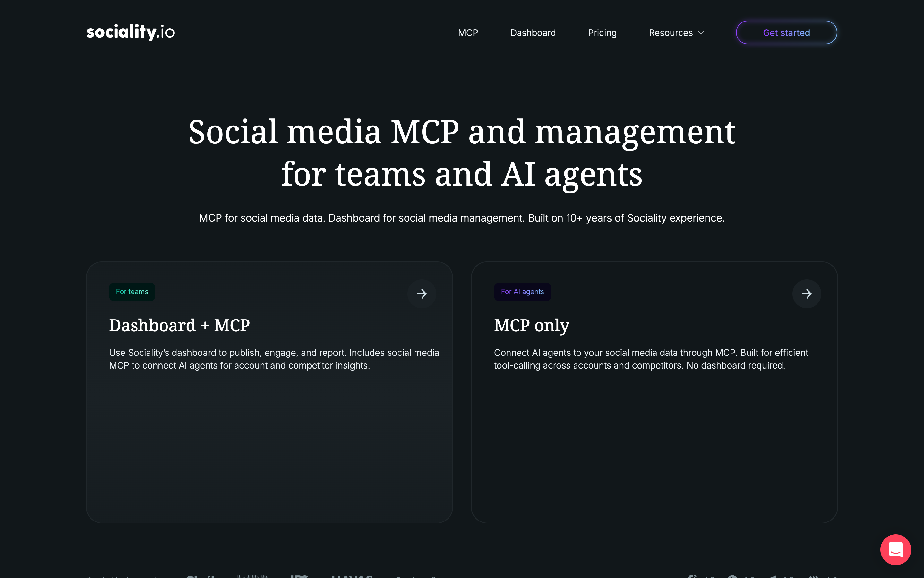Go to Dashboard in the navigation
The height and width of the screenshot is (578, 924).
(x=533, y=33)
